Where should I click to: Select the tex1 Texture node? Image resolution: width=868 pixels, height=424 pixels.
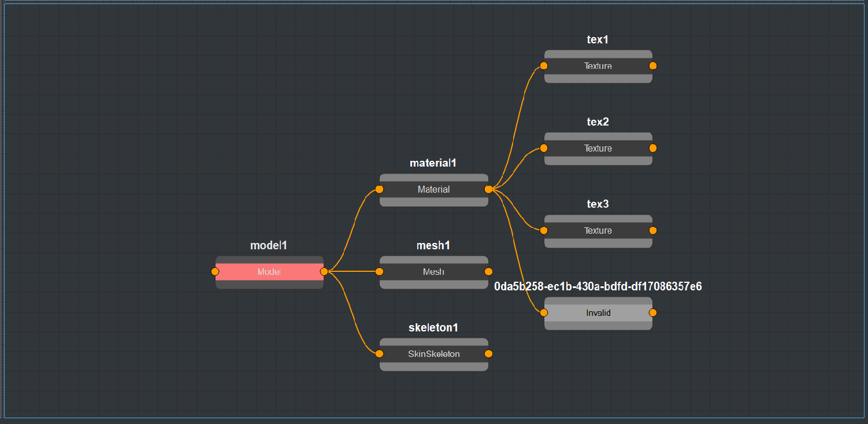598,66
